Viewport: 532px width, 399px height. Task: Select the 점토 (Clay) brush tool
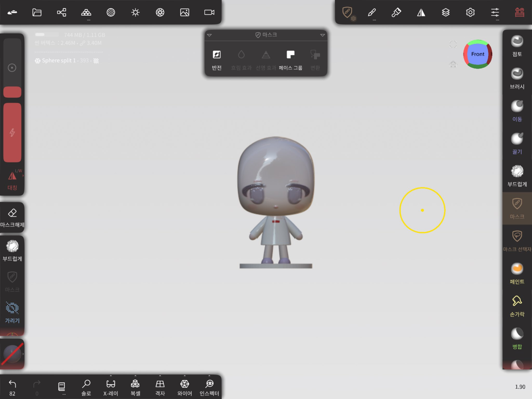(517, 45)
